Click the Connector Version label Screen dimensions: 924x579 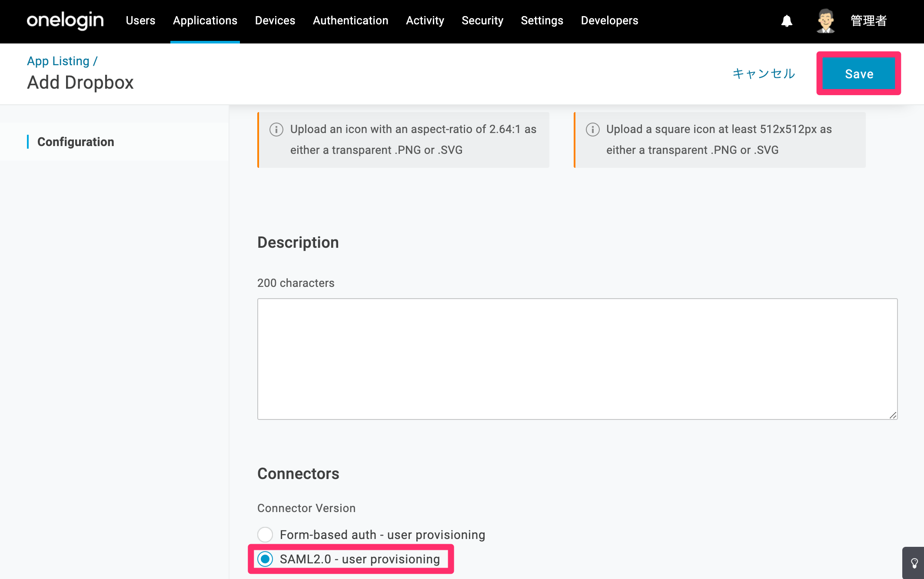coord(306,508)
